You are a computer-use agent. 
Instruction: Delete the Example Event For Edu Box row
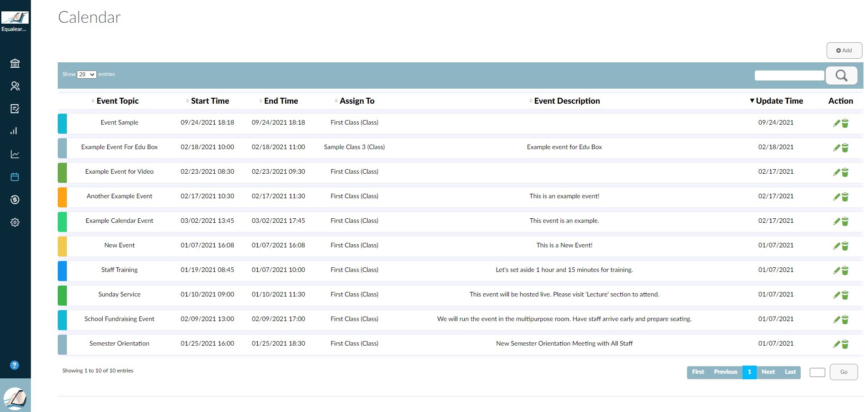(845, 148)
